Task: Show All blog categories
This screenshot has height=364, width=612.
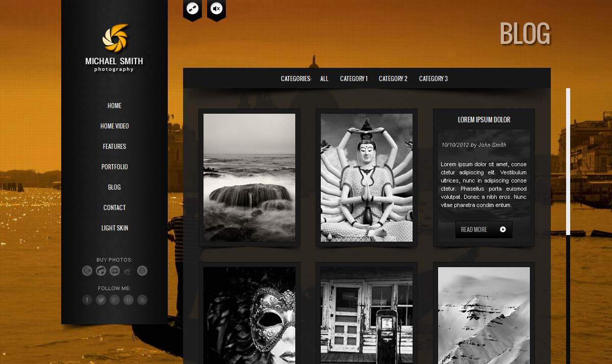Action: [324, 79]
